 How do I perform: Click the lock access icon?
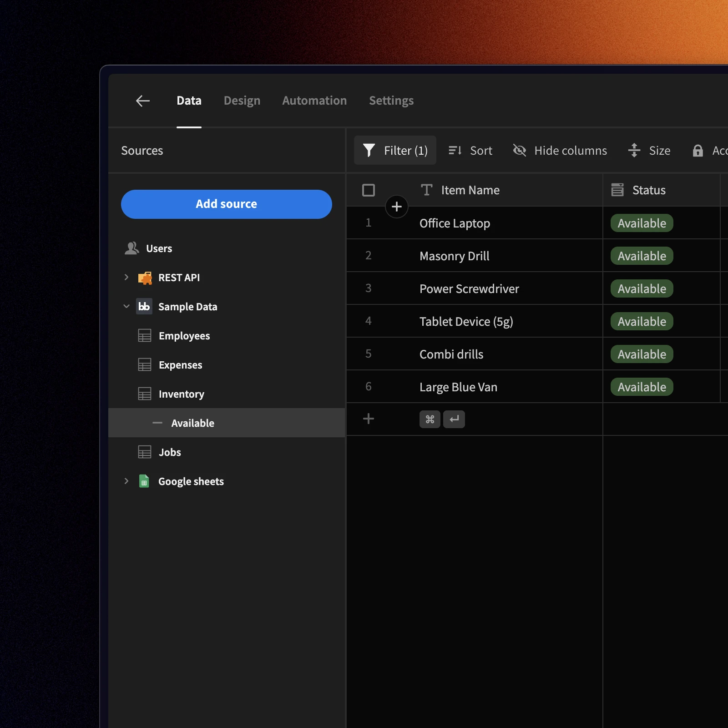click(698, 151)
